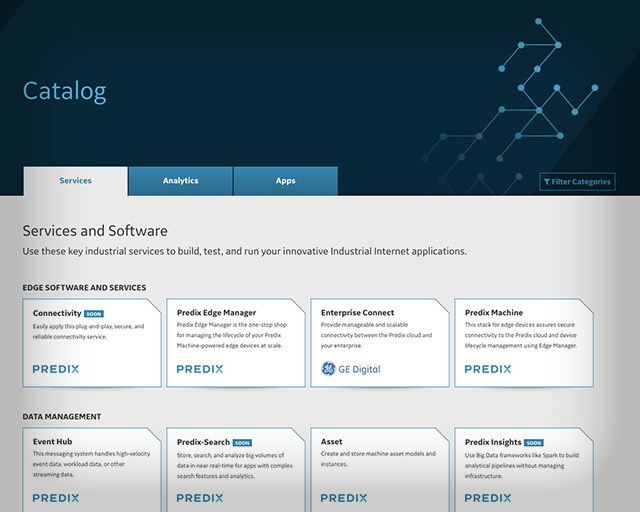Click the funnel icon in Filter Categories
The width and height of the screenshot is (640, 512).
(x=547, y=182)
